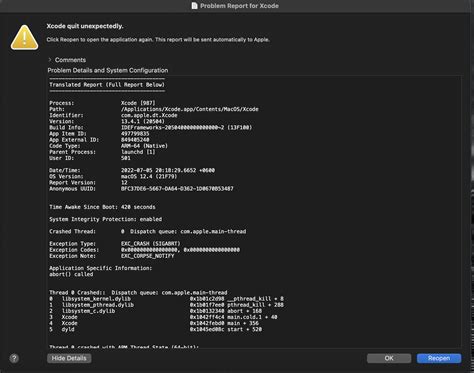Select the Xcode main.cold.1 stack frame

coord(163,317)
